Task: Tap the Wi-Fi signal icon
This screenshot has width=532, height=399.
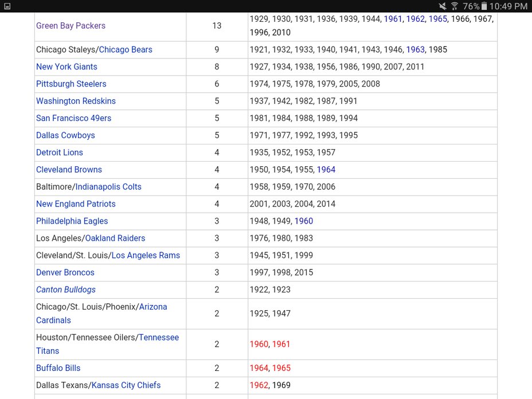Action: click(455, 6)
